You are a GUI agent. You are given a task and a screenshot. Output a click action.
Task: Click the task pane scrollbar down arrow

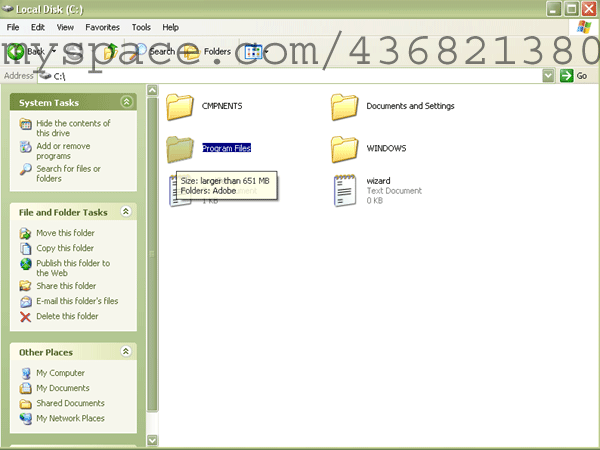[x=152, y=440]
